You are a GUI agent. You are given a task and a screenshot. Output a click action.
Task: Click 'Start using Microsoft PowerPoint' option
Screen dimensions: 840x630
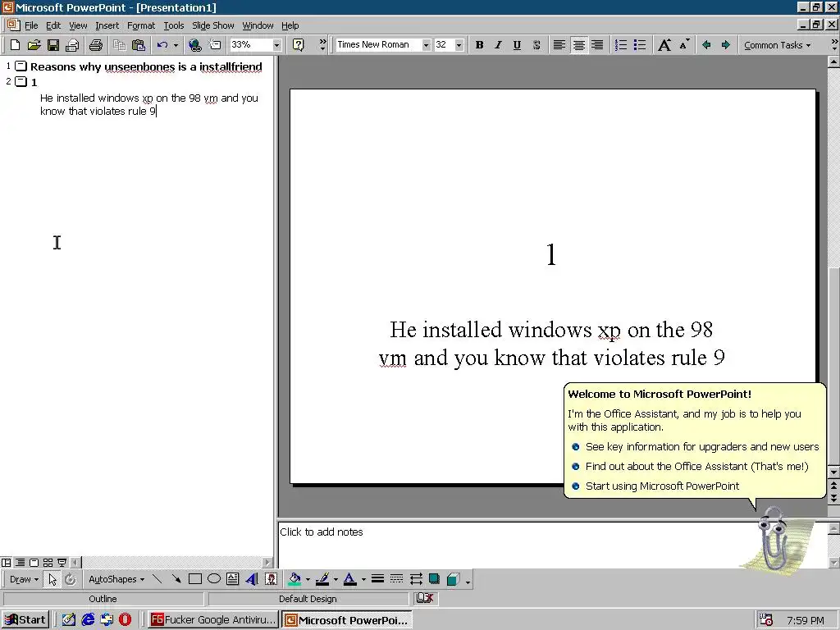[x=662, y=486]
